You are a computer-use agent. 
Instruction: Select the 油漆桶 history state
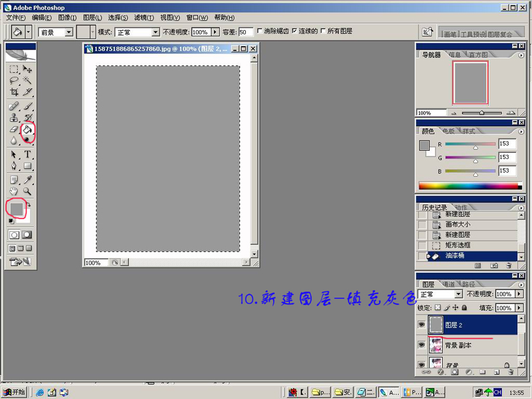[455, 255]
